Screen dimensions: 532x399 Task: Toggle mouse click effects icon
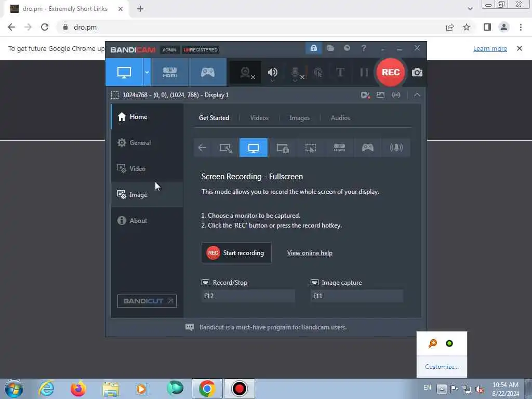318,72
